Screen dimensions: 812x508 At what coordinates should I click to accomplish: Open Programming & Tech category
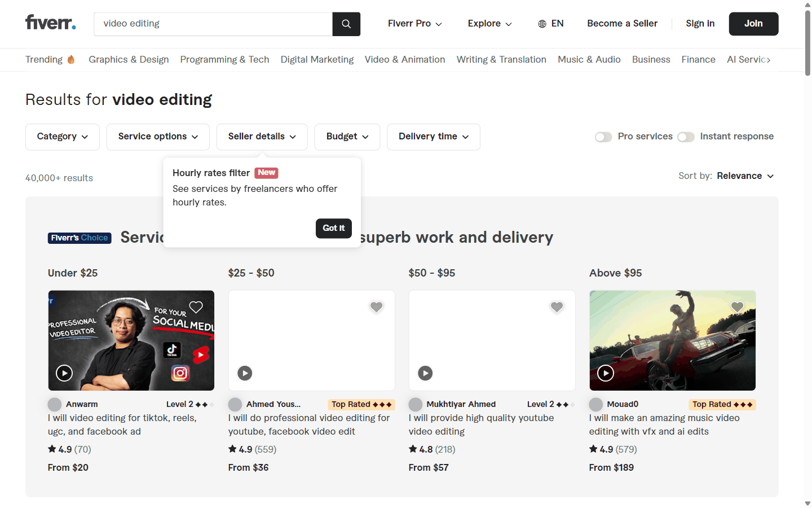click(x=224, y=60)
